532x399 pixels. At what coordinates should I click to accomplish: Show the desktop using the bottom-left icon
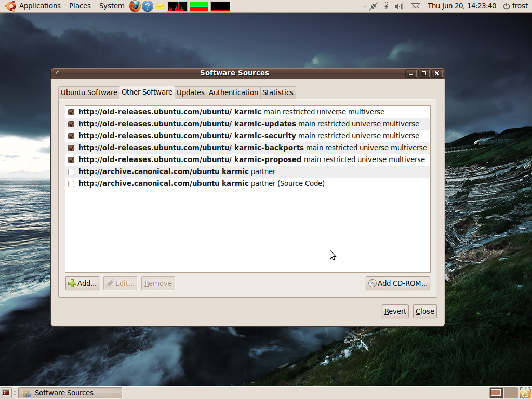(6, 393)
